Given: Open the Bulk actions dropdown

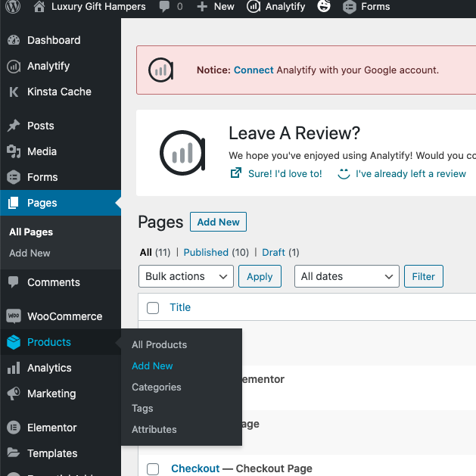Looking at the screenshot, I should [x=186, y=276].
